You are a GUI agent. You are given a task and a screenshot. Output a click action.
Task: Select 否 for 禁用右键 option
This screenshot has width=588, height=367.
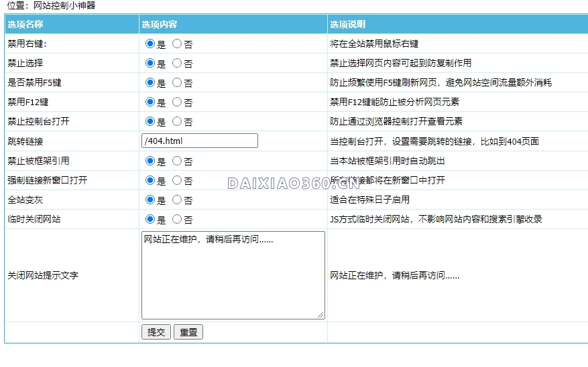click(177, 44)
